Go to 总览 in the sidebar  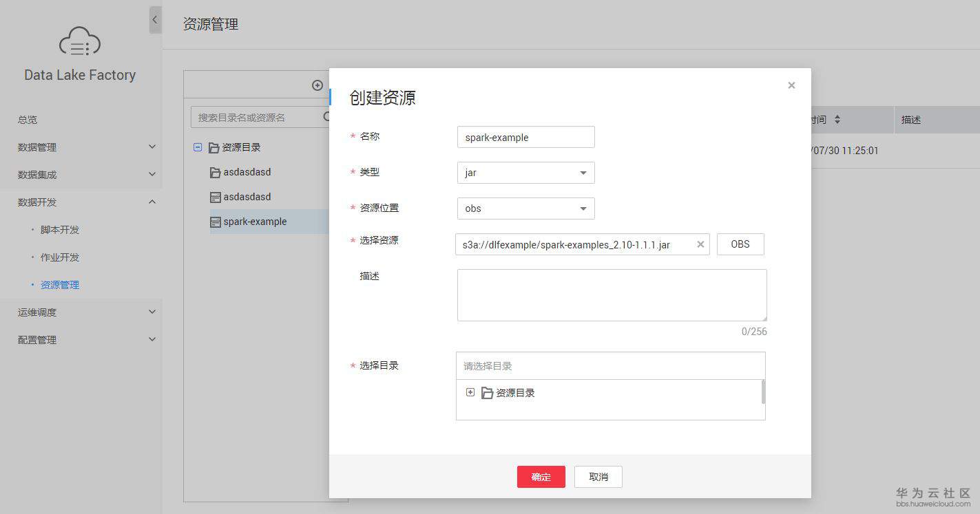click(28, 120)
